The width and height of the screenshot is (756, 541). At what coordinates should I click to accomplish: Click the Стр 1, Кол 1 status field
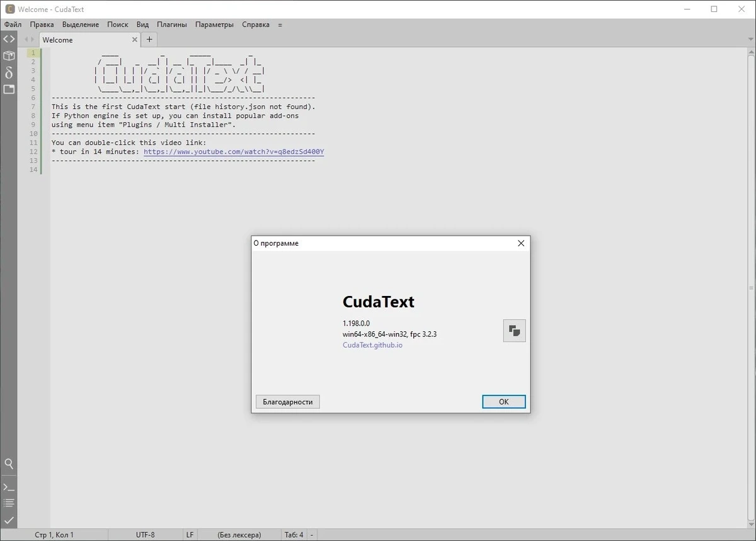pyautogui.click(x=54, y=535)
